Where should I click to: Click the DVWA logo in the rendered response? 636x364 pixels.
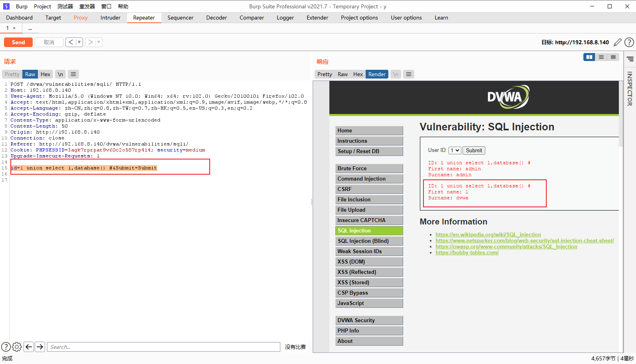(508, 97)
